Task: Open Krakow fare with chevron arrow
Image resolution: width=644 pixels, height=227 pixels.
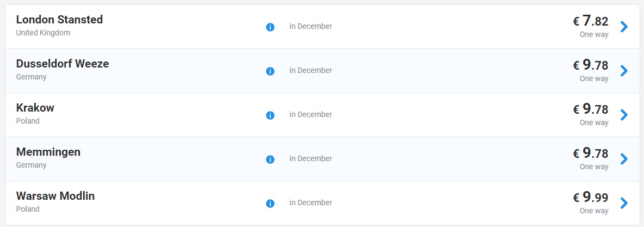Action: point(624,115)
